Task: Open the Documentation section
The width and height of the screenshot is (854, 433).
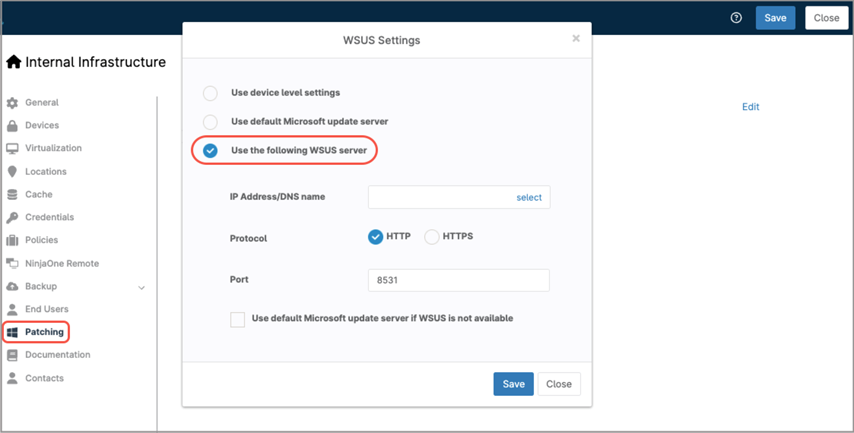Action: coord(58,355)
